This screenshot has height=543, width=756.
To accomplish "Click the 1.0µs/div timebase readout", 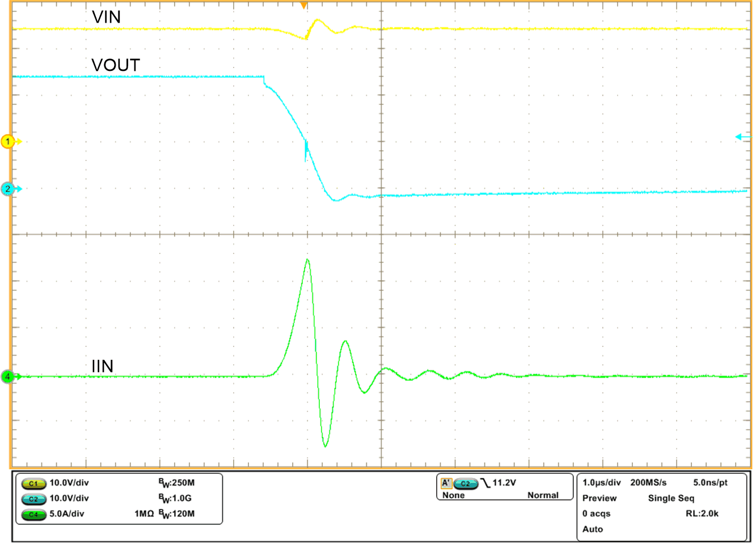I will click(602, 482).
